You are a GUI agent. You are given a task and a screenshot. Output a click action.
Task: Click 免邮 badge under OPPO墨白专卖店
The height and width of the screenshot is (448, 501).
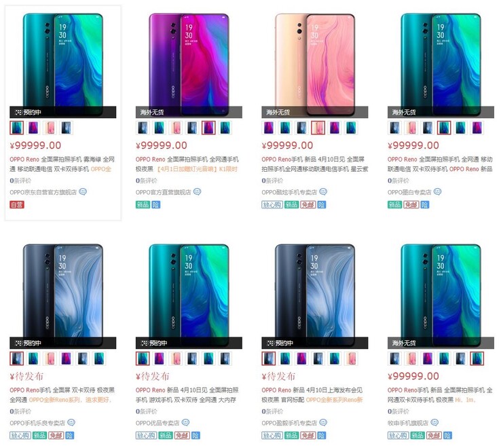coord(411,204)
